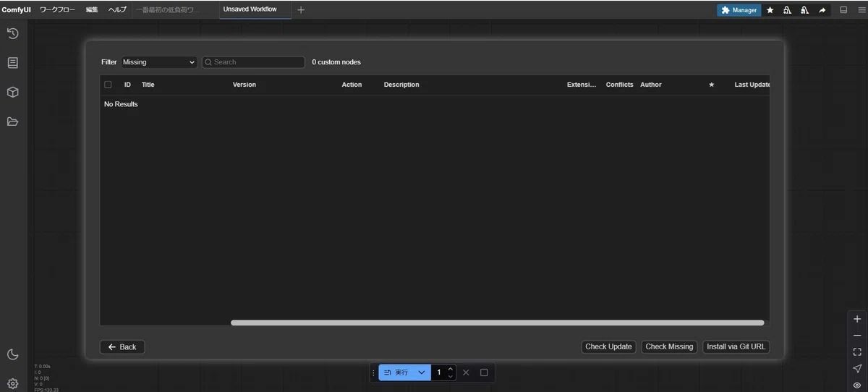Click the '0 custom nodes' count text
The width and height of the screenshot is (868, 392).
point(336,62)
